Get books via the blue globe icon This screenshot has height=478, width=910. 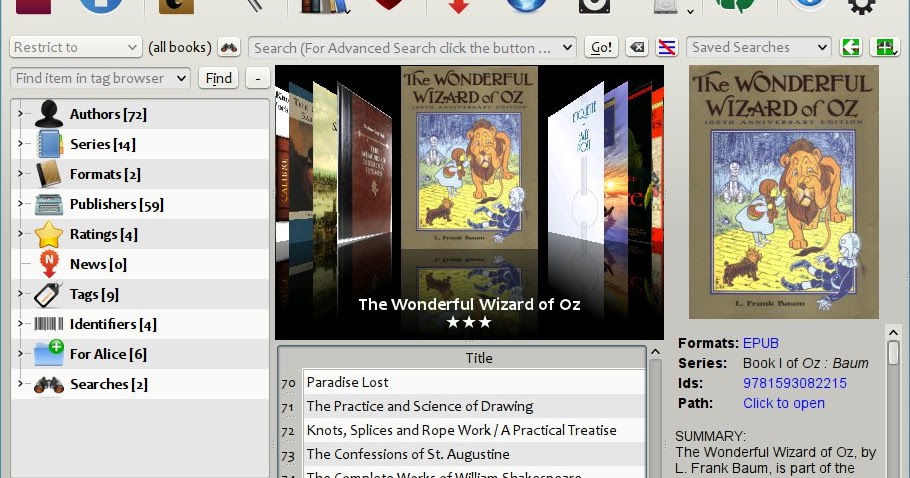point(526,6)
